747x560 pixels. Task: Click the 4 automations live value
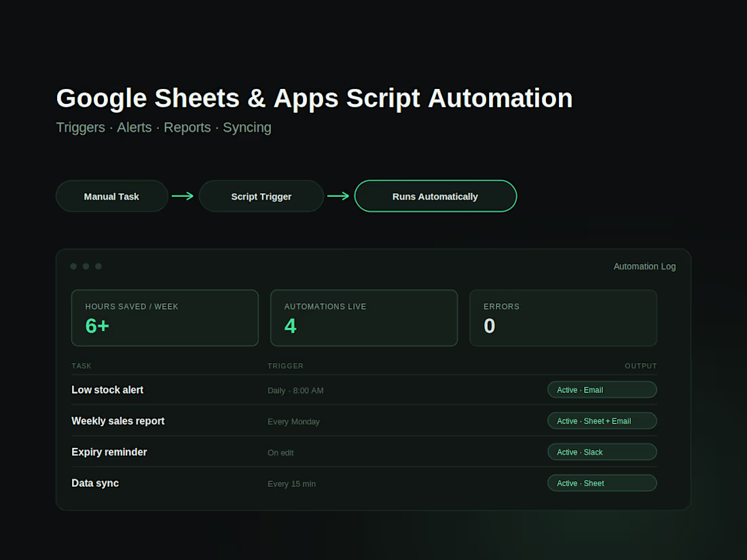click(x=291, y=326)
